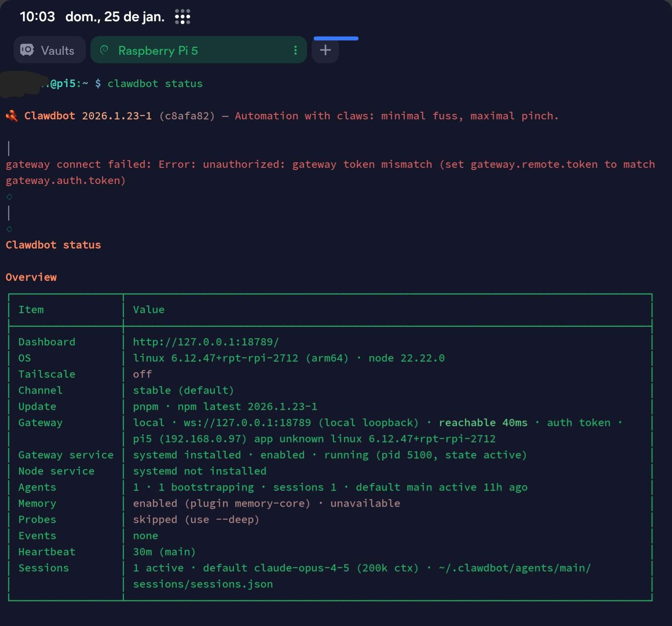Click the "Probes" item label

37,520
